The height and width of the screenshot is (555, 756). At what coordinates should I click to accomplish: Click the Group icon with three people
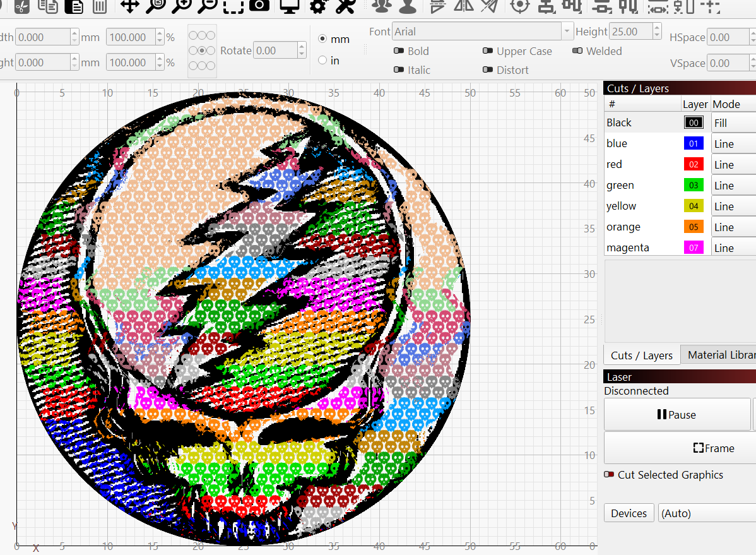pos(382,6)
